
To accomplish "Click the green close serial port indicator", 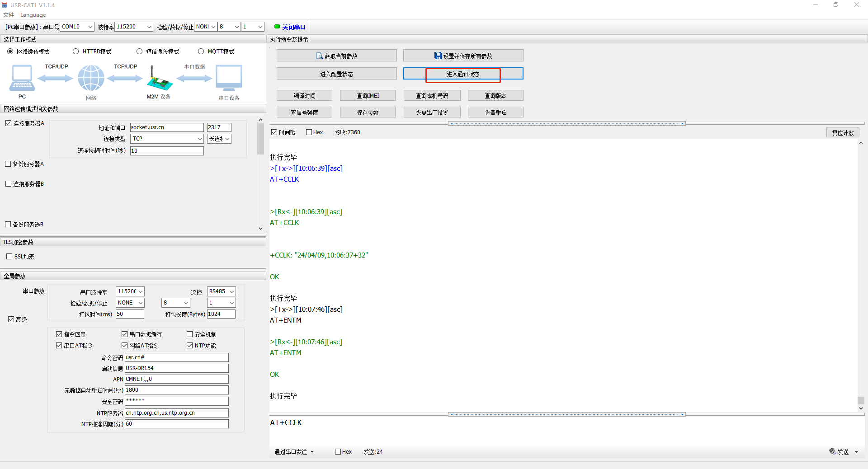I will click(x=277, y=27).
